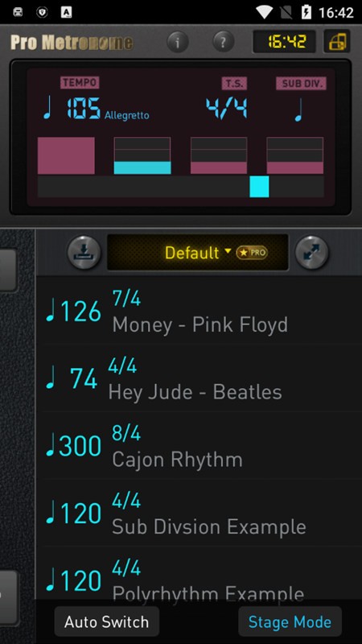The image size is (362, 644).
Task: Open the 4/4 time signature selector
Action: [227, 109]
